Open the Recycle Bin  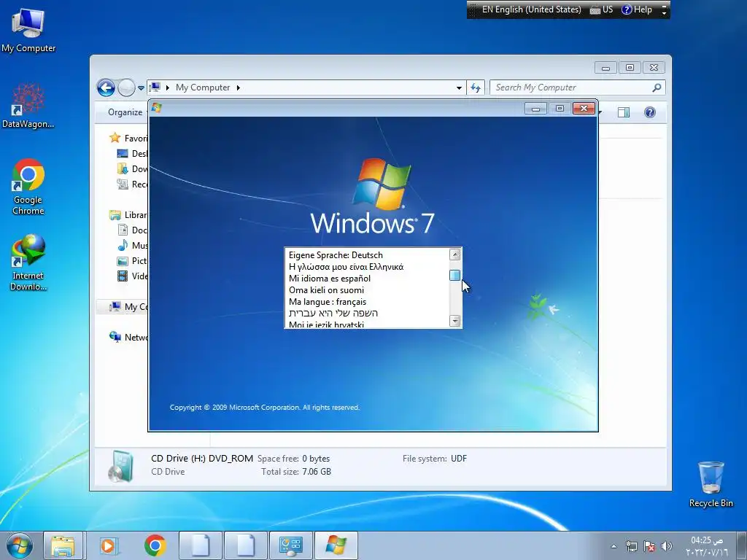click(x=711, y=484)
